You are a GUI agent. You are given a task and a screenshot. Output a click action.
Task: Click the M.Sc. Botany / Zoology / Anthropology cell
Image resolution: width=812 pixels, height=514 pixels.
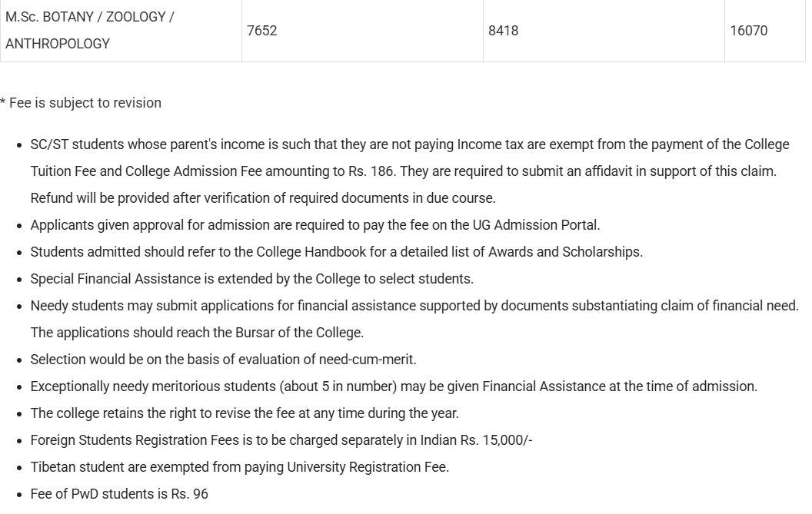click(90, 30)
